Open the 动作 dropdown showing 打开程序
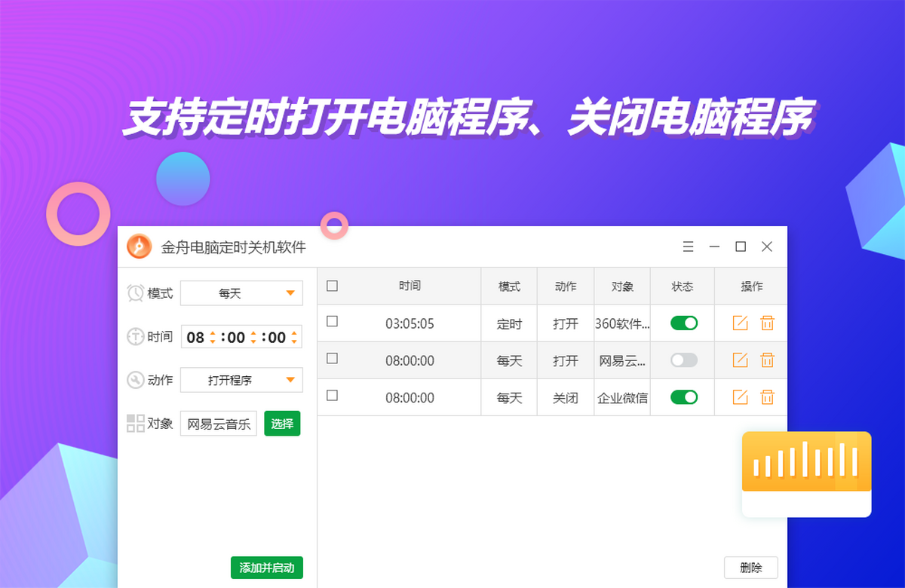This screenshot has height=588, width=905. click(241, 381)
